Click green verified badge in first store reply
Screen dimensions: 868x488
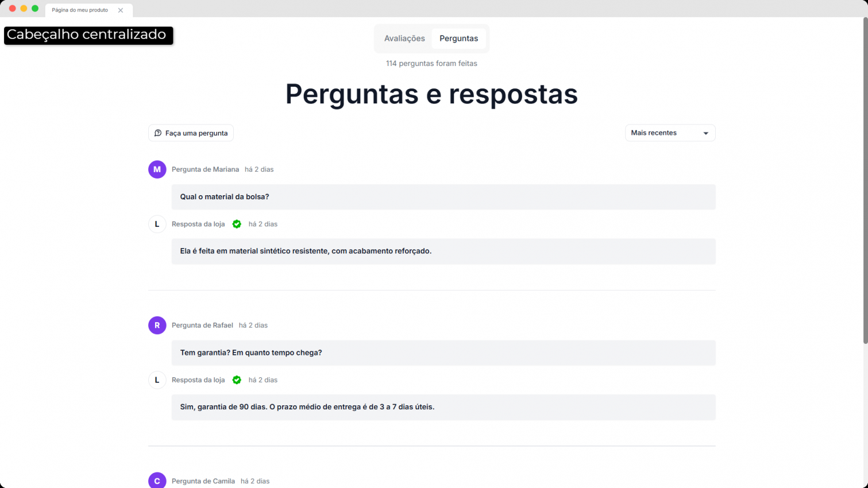[237, 224]
